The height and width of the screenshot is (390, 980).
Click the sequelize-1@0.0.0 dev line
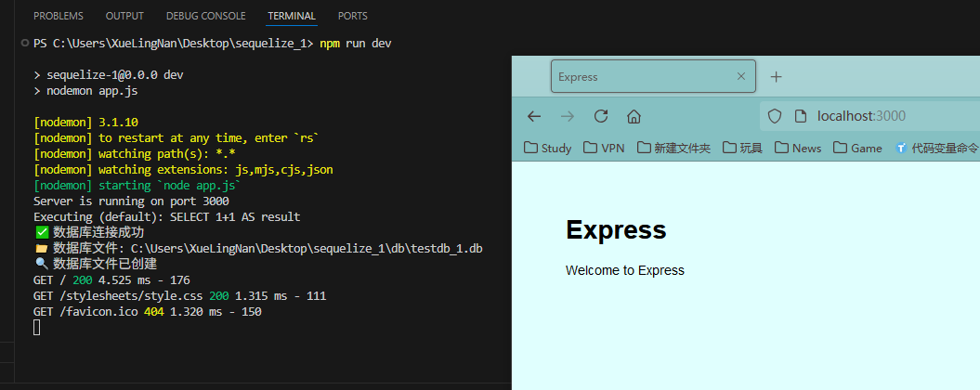[x=109, y=75]
